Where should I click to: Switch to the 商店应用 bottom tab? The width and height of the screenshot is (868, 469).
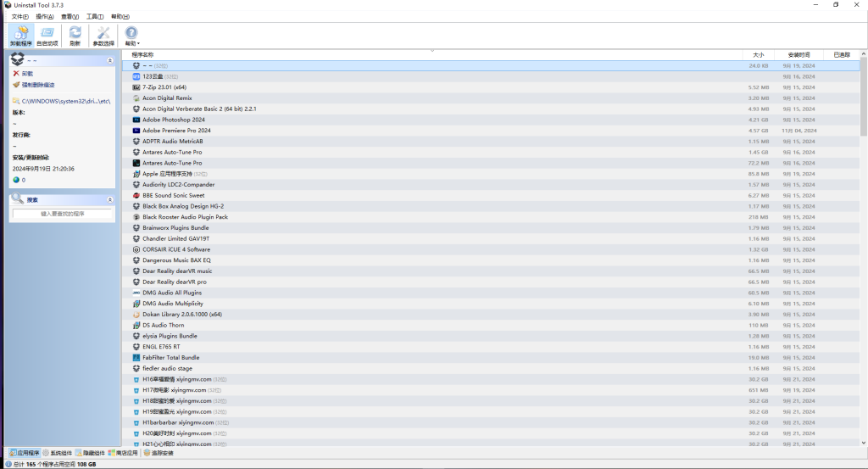click(x=122, y=453)
